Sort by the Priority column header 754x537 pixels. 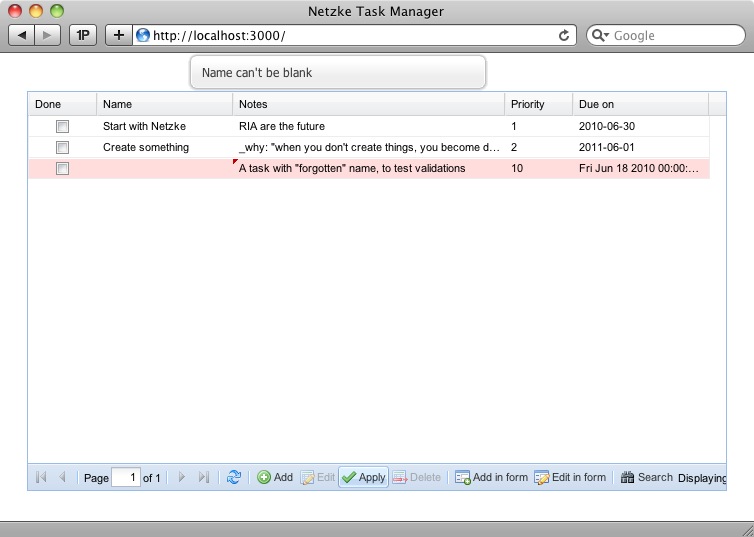click(539, 104)
